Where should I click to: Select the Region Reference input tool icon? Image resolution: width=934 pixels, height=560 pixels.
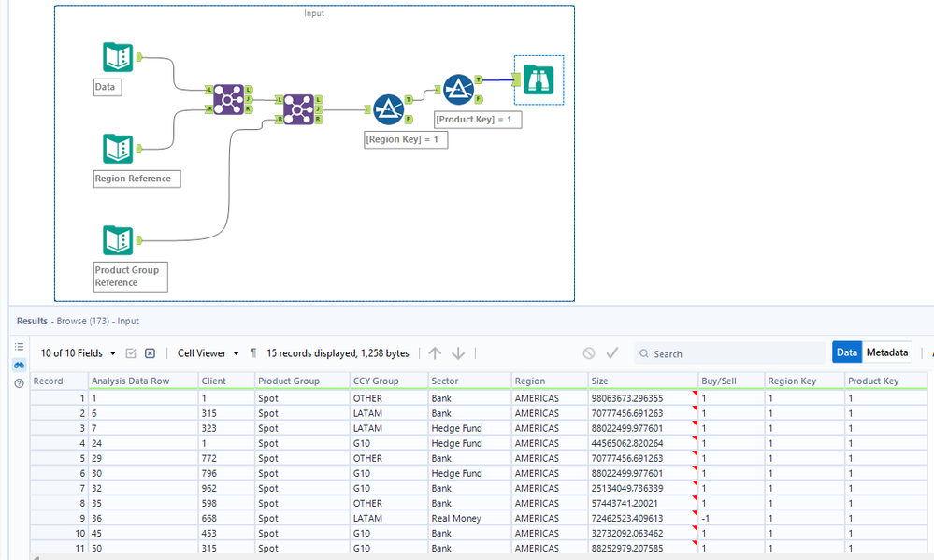click(x=118, y=149)
